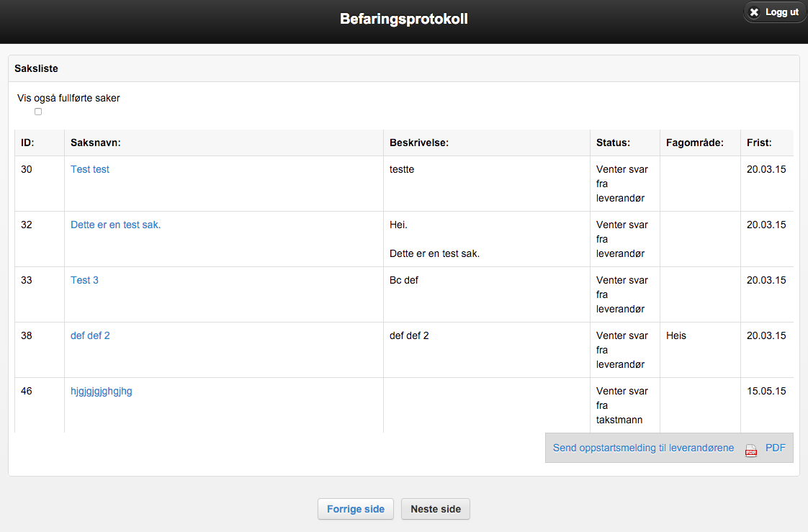Toggle the Vis også fullførte saker checkbox
This screenshot has height=532, width=808.
[38, 112]
